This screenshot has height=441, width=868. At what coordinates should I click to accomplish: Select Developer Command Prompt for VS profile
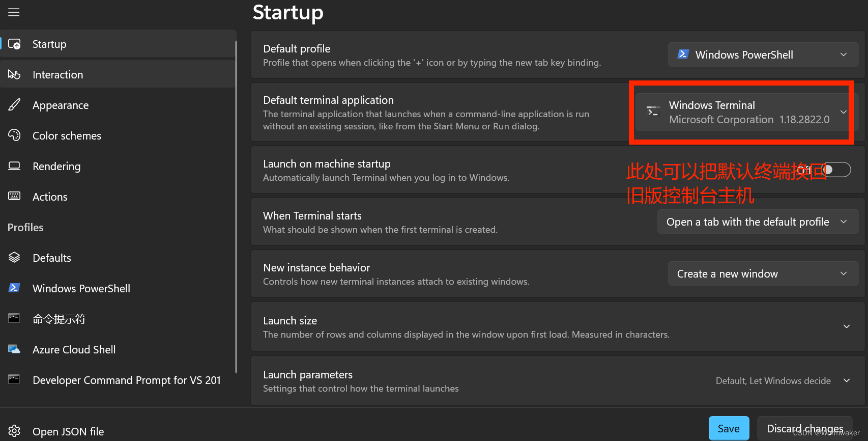(118, 380)
